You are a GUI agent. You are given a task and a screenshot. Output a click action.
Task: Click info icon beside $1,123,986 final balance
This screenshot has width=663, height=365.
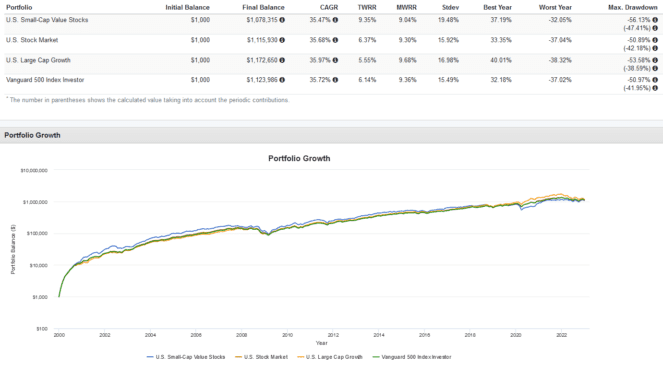pos(282,80)
